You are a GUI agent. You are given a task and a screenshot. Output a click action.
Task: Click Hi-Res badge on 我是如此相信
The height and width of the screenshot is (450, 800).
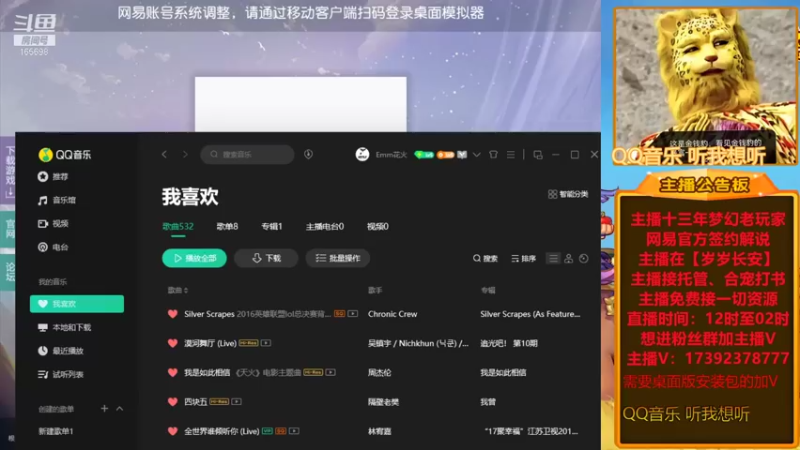[x=313, y=372]
